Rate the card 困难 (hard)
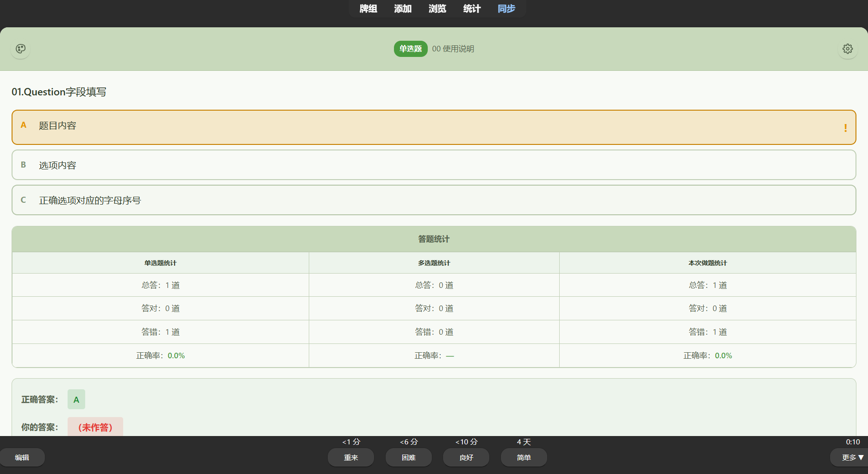 [x=409, y=457]
